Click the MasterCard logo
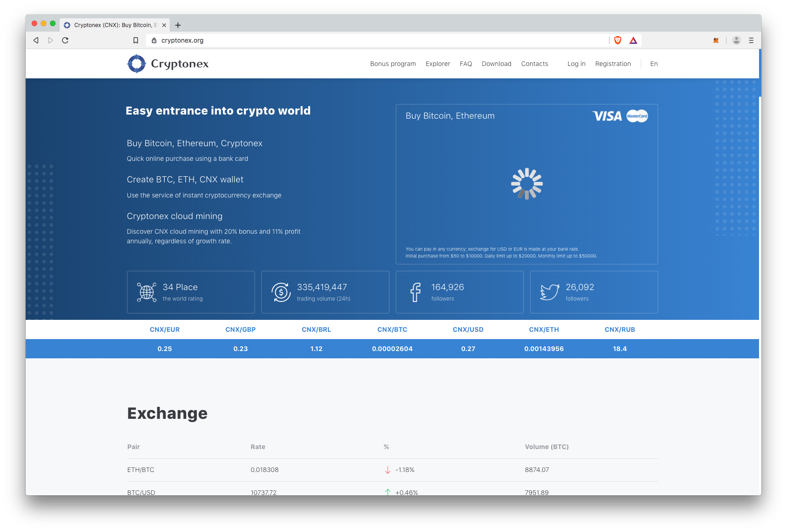 pos(637,116)
